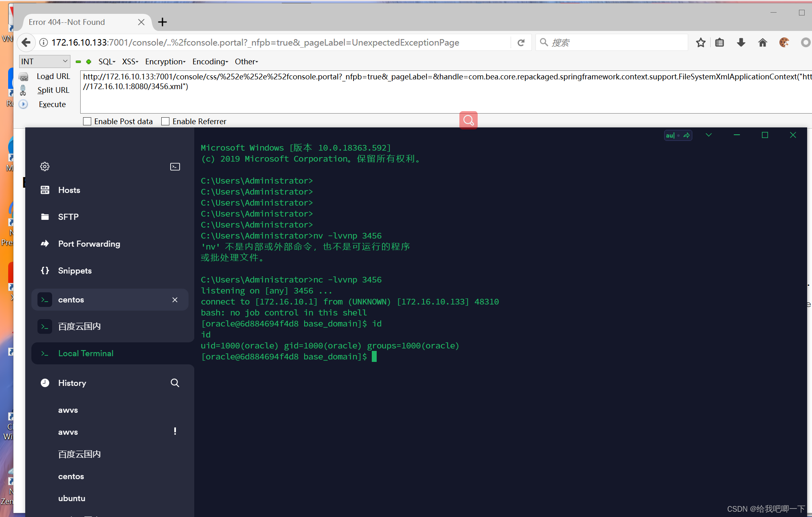This screenshot has width=812, height=517.
Task: Open the INT dropdown in HackBar
Action: pos(44,61)
